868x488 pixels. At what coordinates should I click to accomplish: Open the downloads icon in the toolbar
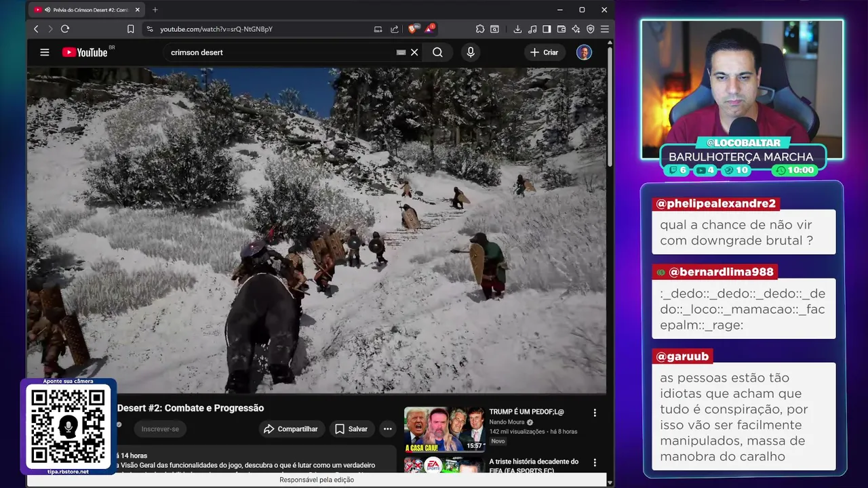(517, 29)
